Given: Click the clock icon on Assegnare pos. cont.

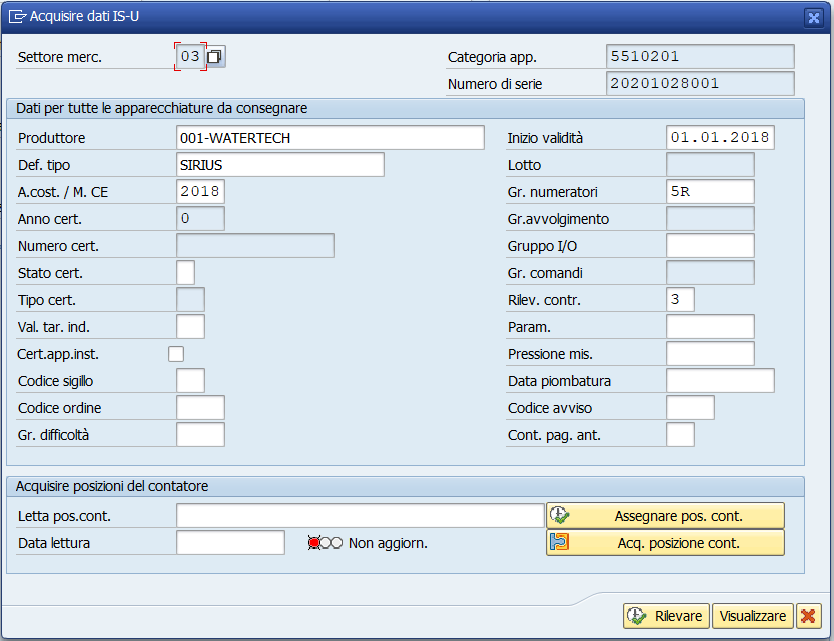Looking at the screenshot, I should (x=560, y=515).
